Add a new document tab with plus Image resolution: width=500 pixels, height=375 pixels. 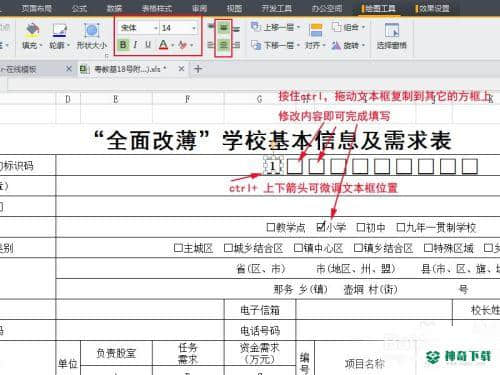tap(198, 69)
